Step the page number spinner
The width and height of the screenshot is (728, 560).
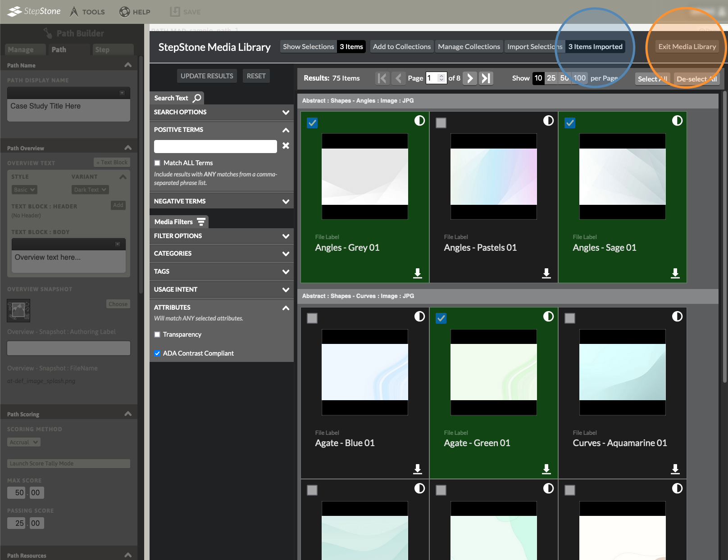(441, 78)
